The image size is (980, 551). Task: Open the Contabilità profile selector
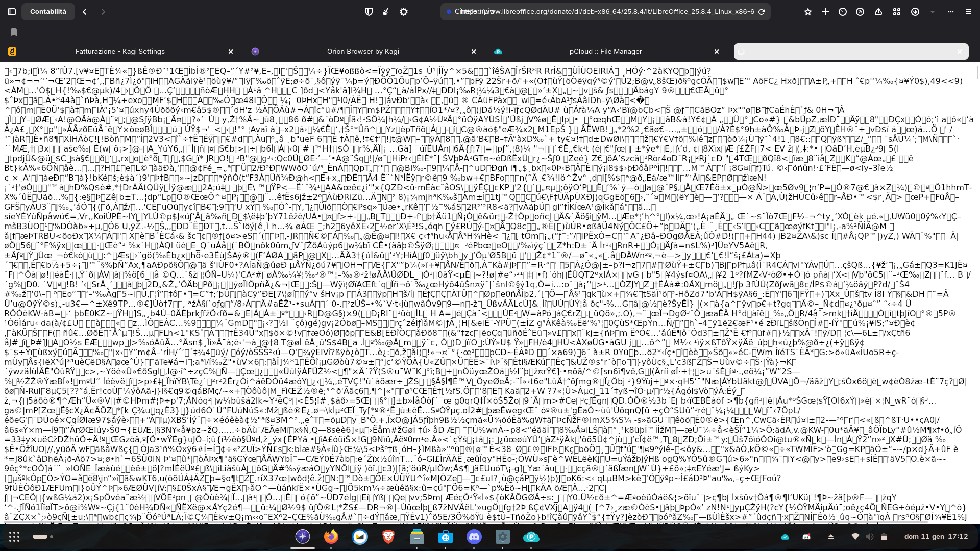click(x=48, y=11)
